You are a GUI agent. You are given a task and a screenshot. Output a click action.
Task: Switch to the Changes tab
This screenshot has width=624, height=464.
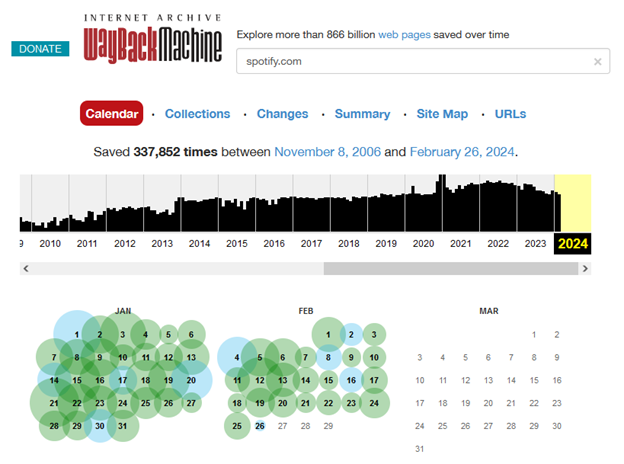pyautogui.click(x=282, y=114)
